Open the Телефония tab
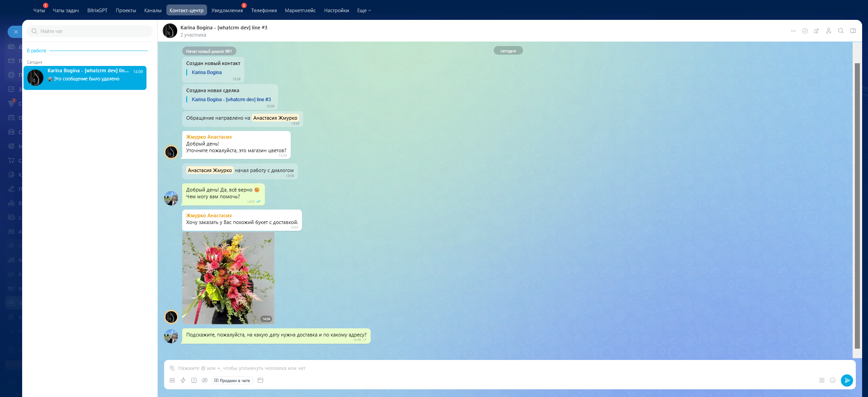The height and width of the screenshot is (397, 868). (x=264, y=10)
